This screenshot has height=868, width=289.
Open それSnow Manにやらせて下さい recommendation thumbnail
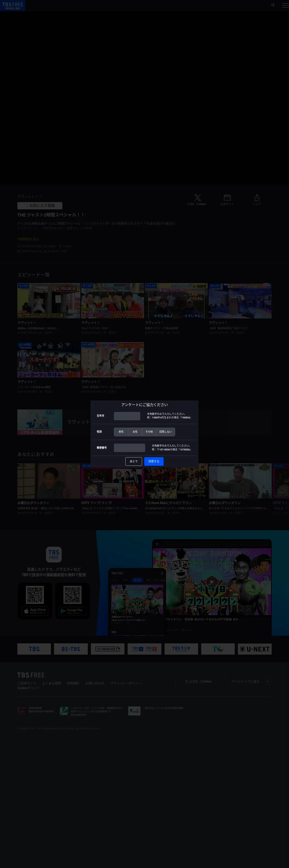point(176,481)
